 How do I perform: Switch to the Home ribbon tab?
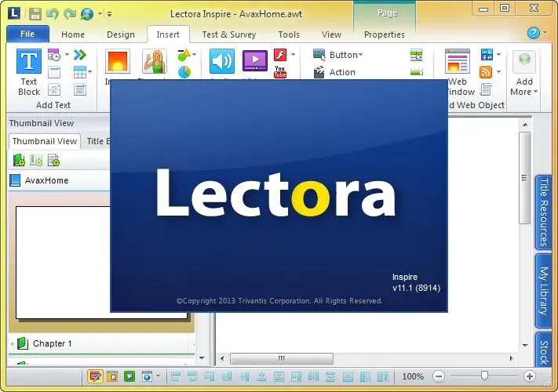pos(73,34)
